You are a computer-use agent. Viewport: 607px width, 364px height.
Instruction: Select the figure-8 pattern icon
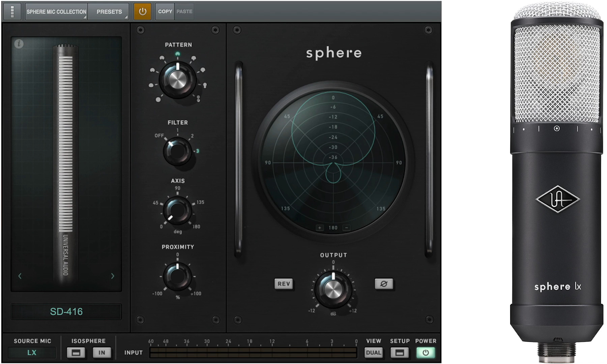[198, 98]
